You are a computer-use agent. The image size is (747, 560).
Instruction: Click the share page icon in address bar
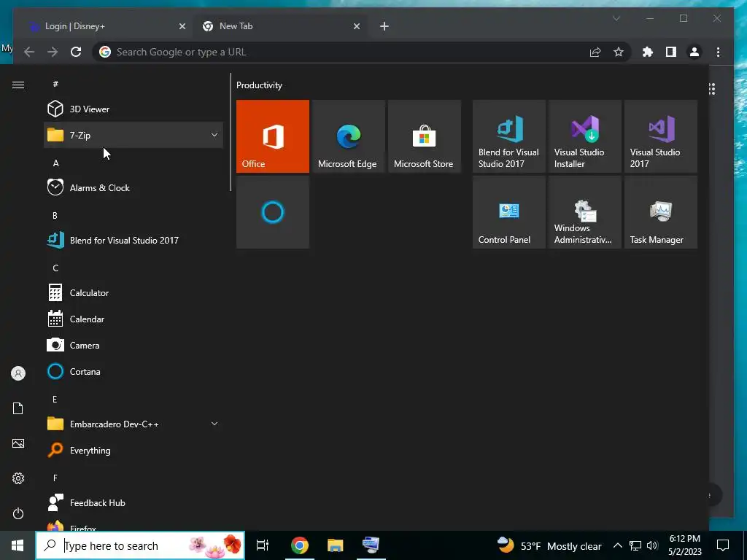click(x=595, y=52)
